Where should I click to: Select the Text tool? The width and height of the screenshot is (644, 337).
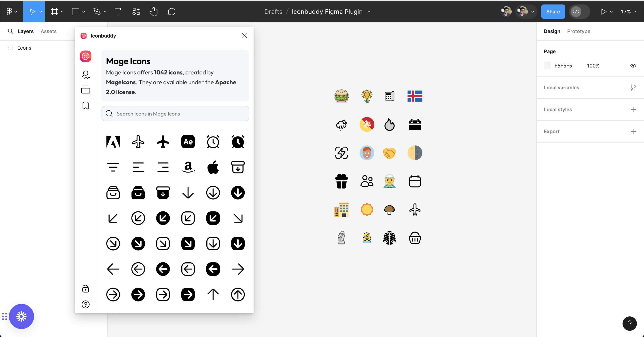(118, 11)
